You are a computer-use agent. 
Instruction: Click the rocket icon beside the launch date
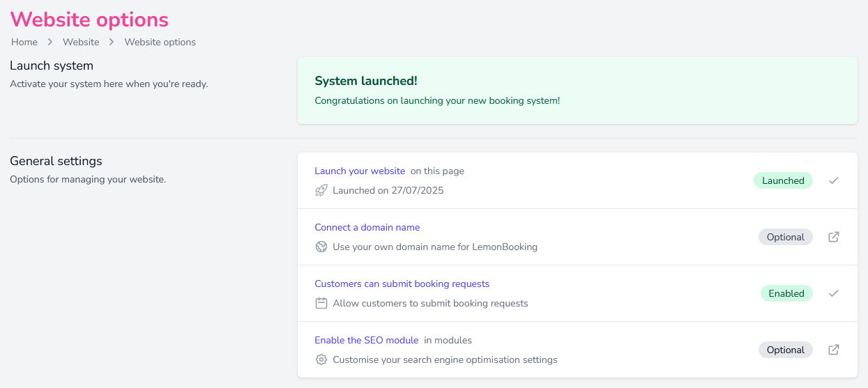tap(321, 190)
